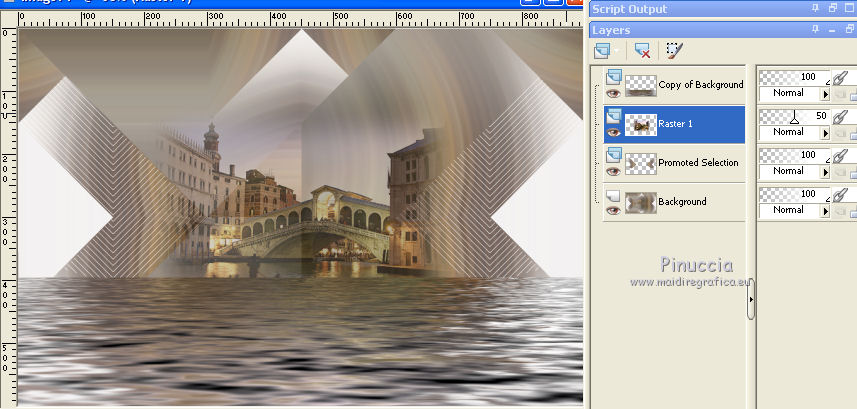Click raster layer type icon of Copy of Background
Screen dimensions: 857x409
[x=613, y=77]
